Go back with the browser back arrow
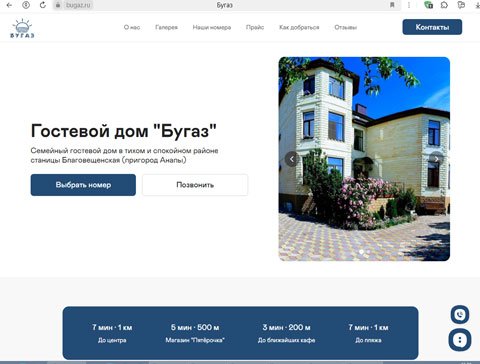 pyautogui.click(x=9, y=5)
